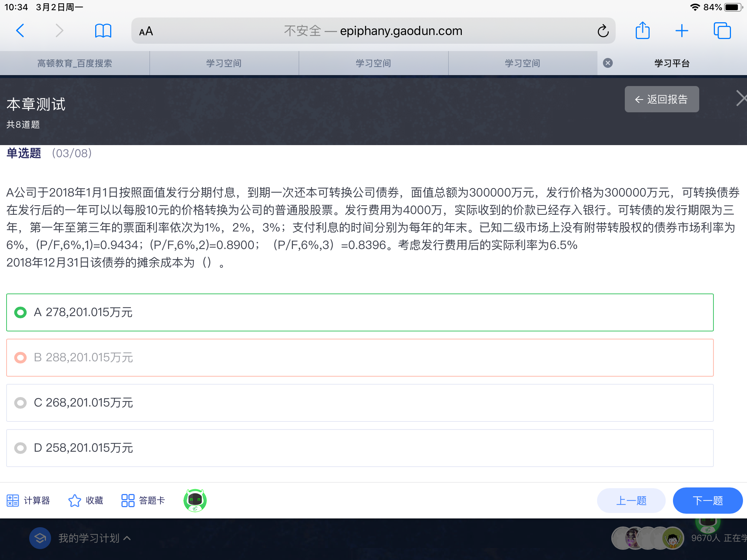
Task: Select option D 258,201.015万元
Action: 360,448
